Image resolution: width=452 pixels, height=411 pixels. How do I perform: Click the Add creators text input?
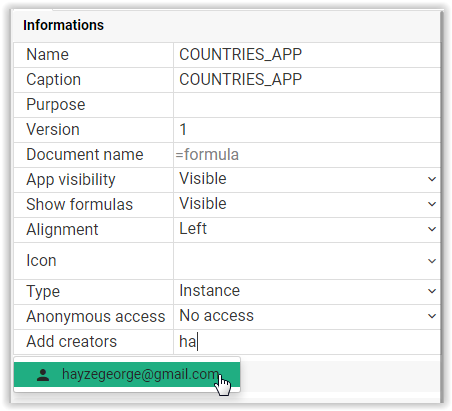(x=307, y=342)
